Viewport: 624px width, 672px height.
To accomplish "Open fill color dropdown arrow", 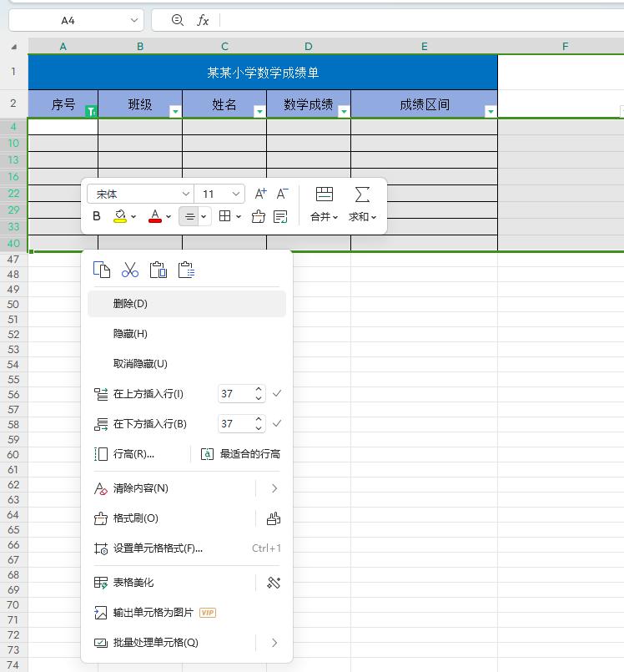I will pyautogui.click(x=133, y=217).
